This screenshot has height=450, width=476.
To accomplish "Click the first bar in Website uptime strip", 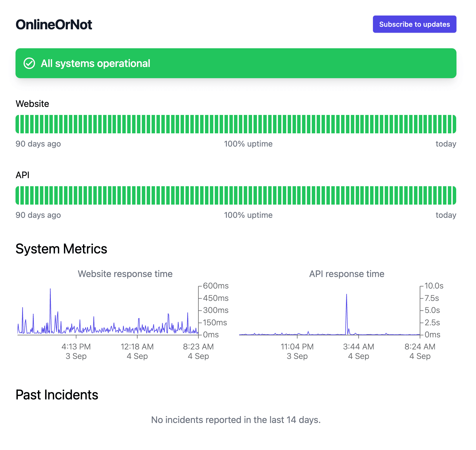I will (x=18, y=124).
